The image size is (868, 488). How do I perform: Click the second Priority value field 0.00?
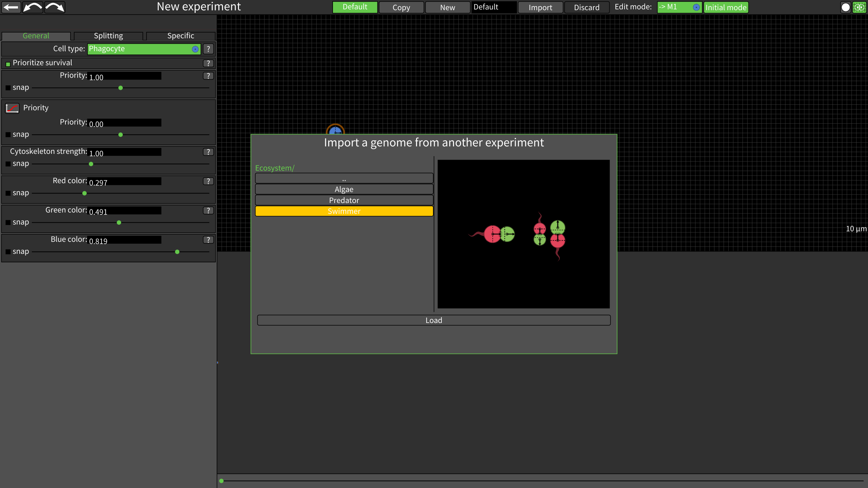124,123
